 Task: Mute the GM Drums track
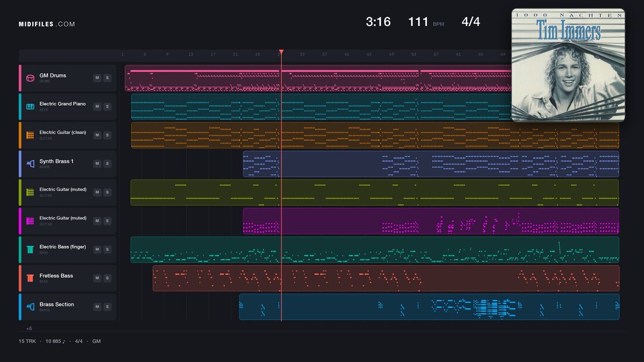click(97, 78)
